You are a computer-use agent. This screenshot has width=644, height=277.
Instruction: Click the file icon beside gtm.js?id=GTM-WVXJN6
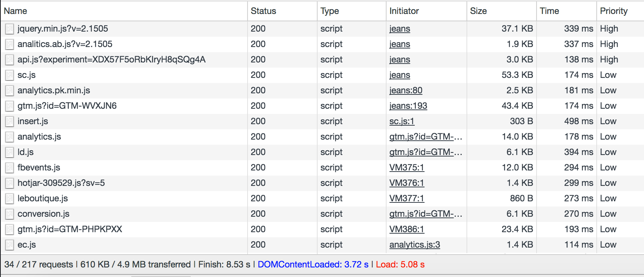coord(10,106)
